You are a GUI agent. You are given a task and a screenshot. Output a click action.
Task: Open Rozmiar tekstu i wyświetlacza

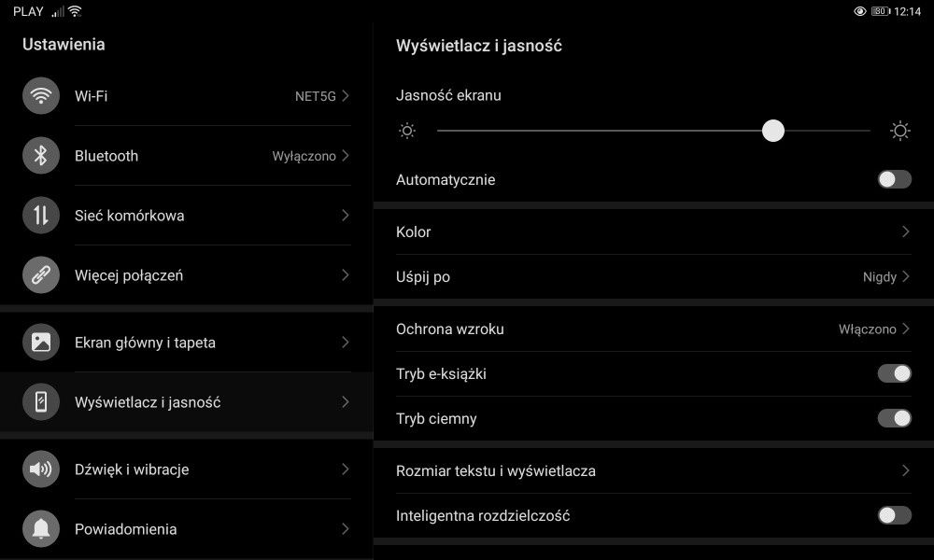(x=654, y=470)
